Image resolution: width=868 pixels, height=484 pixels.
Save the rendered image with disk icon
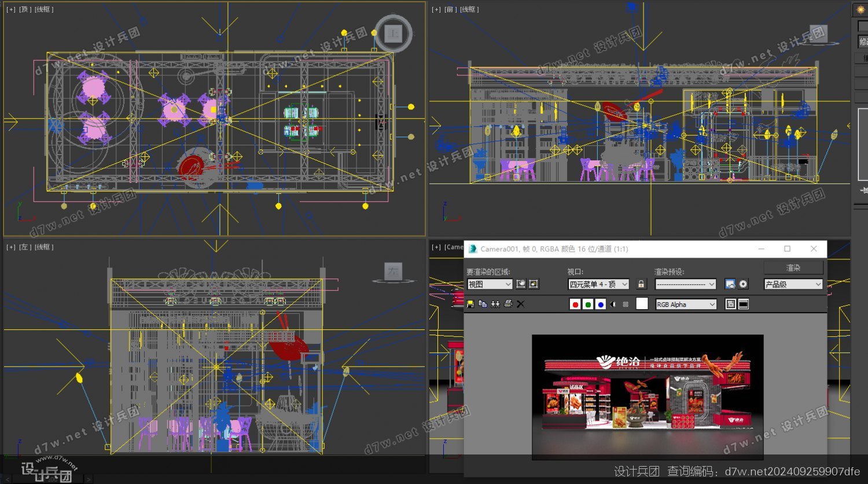470,304
